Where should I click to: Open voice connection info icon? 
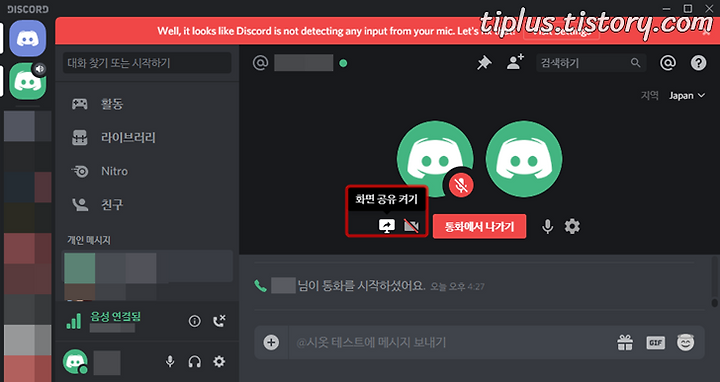pos(195,321)
